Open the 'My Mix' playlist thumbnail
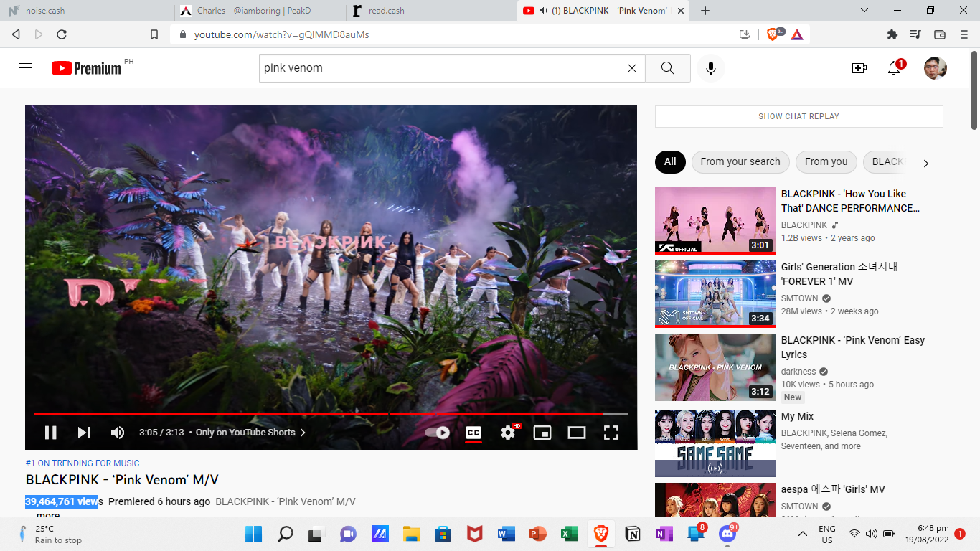This screenshot has height=551, width=980. coord(715,443)
